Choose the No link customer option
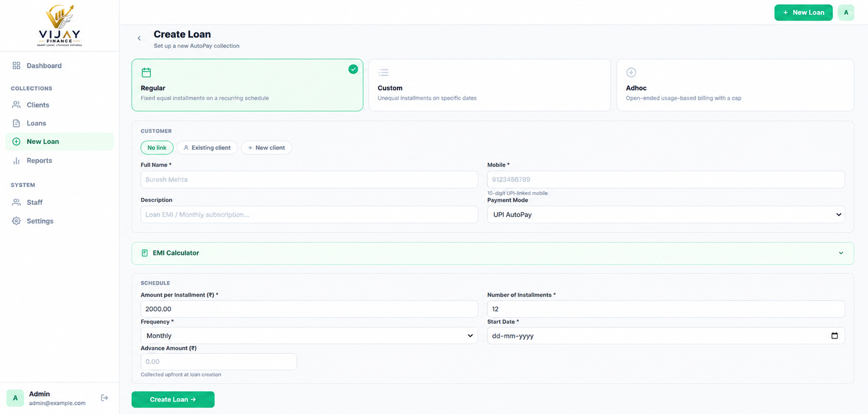Screen dimensions: 868x414 coord(157,148)
